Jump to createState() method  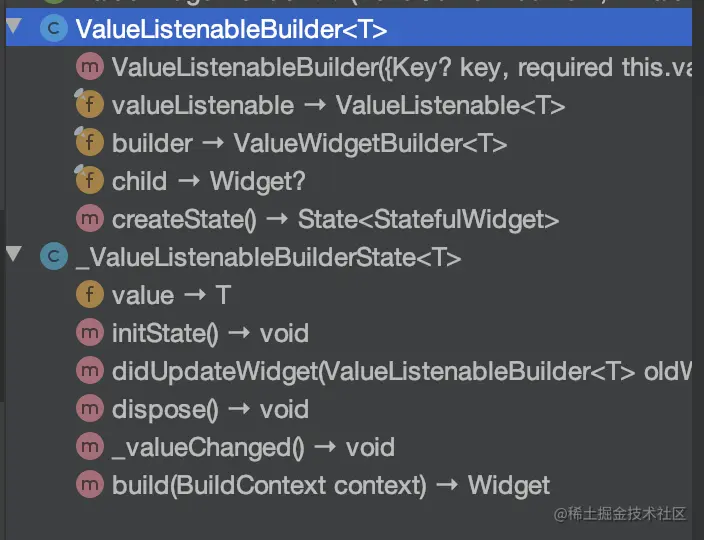tap(335, 219)
